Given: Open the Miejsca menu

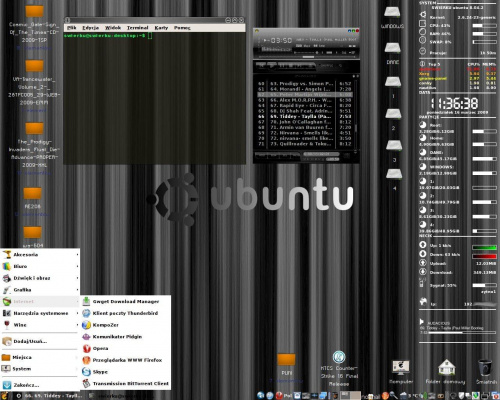Looking at the screenshot, I should click(x=40, y=357).
